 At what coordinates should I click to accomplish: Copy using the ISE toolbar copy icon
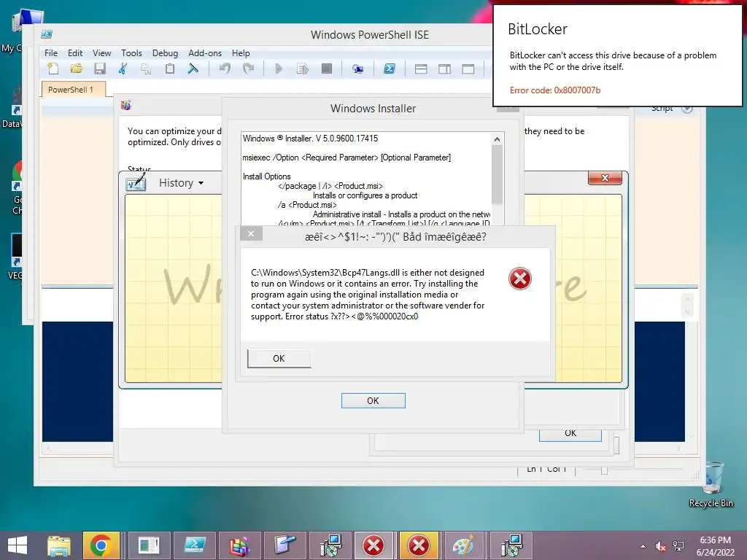[146, 69]
